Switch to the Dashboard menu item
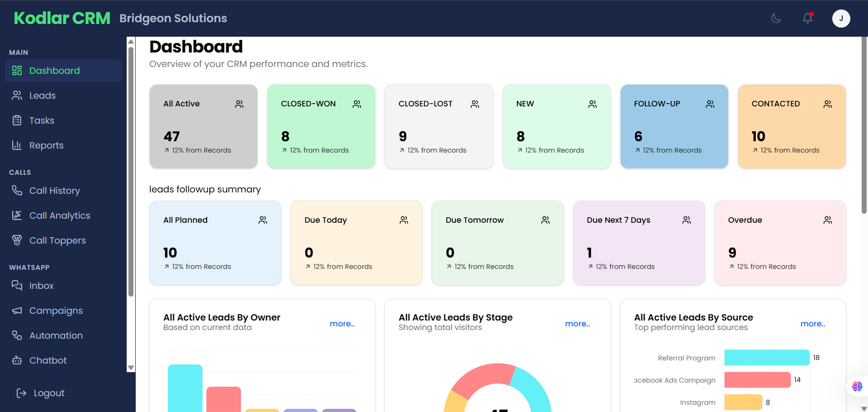Screen dimensions: 868x412 (x=54, y=71)
